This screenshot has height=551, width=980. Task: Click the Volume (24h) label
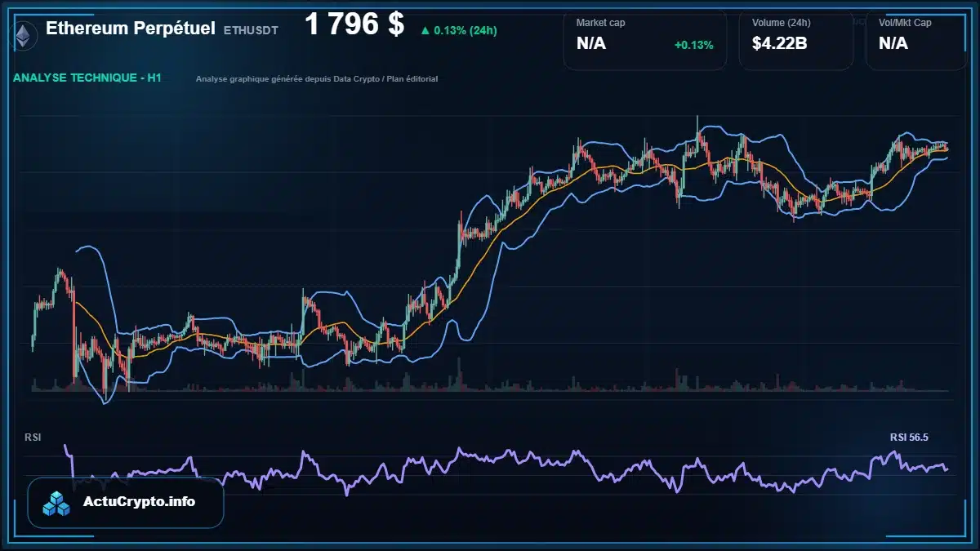[x=782, y=23]
